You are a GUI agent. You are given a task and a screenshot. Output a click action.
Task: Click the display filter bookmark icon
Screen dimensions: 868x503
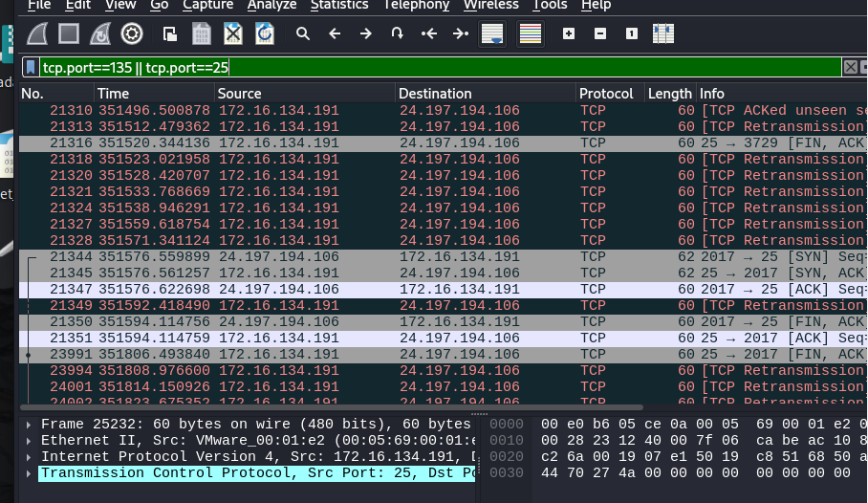coord(31,67)
